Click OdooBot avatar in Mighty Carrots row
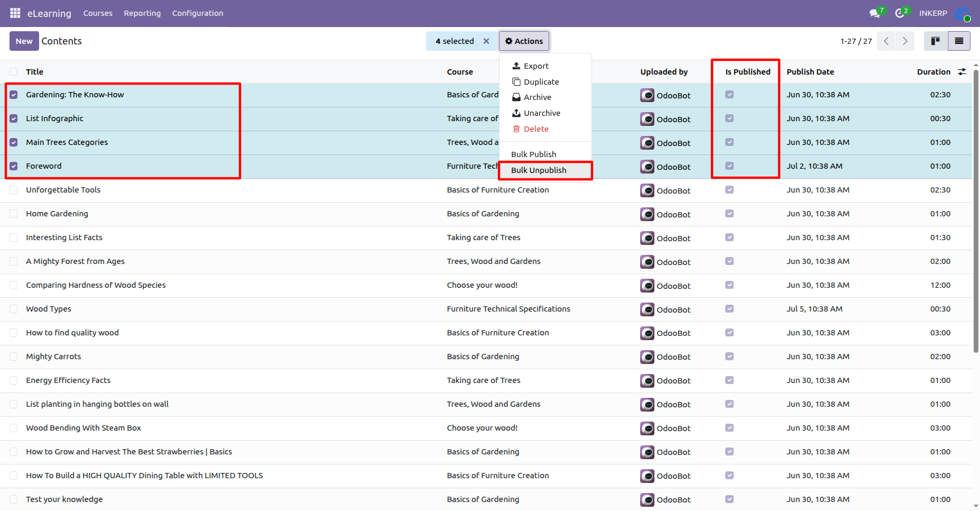980x511 pixels. click(x=648, y=357)
